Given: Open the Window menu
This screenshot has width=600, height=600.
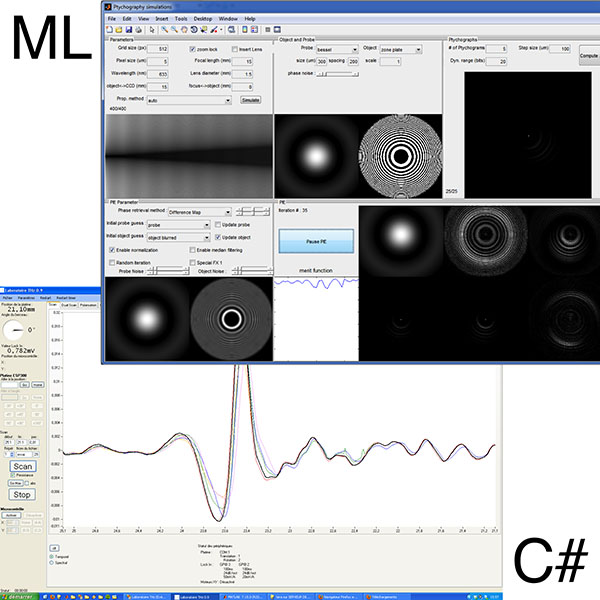Looking at the screenshot, I should click(228, 18).
